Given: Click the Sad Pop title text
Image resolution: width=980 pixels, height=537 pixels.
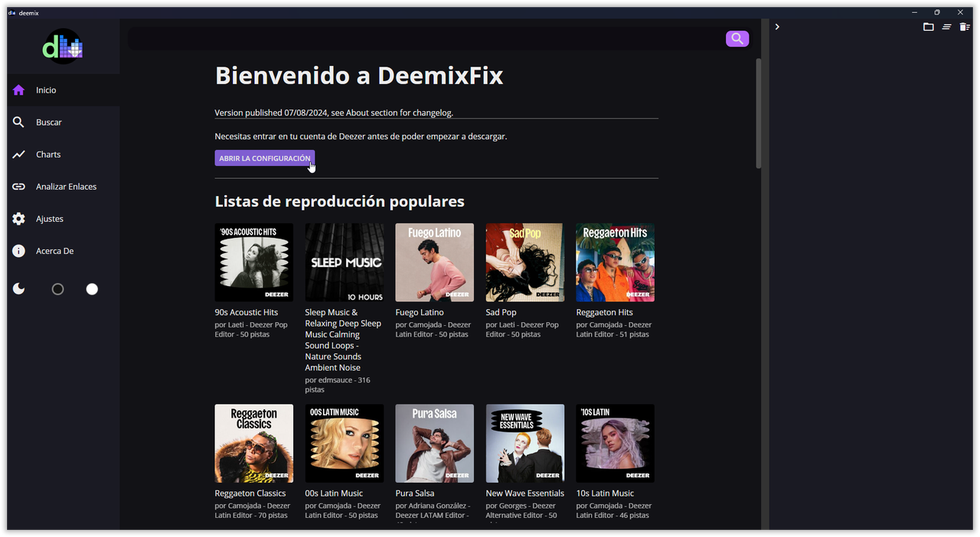Looking at the screenshot, I should tap(501, 313).
